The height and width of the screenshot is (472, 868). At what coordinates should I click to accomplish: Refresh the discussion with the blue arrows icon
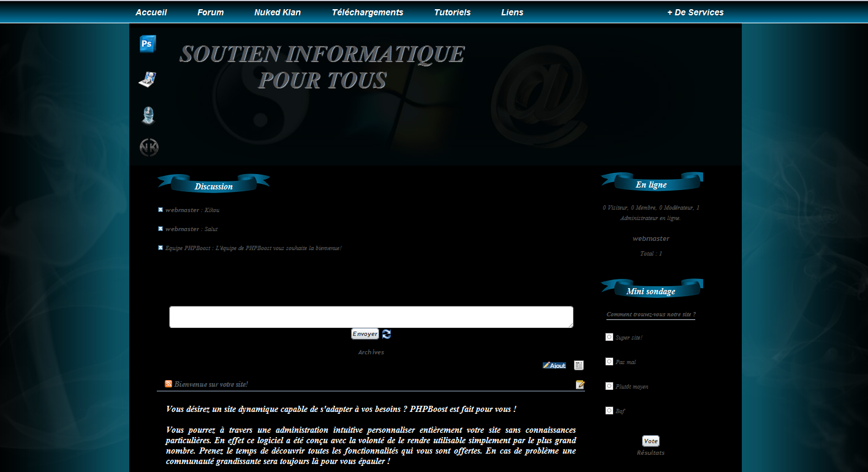[x=387, y=334]
